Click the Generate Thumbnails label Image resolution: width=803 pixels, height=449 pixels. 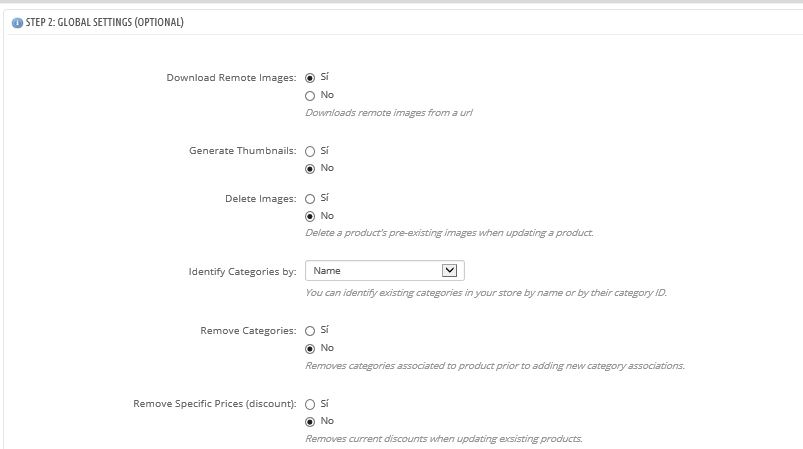point(243,151)
